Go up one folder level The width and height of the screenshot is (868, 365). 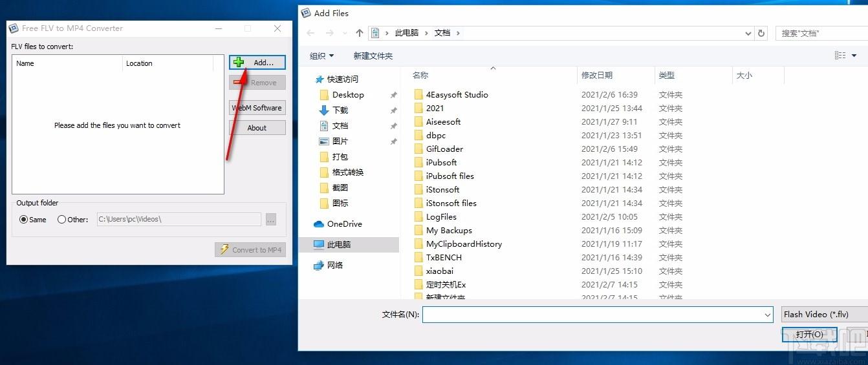coord(360,33)
